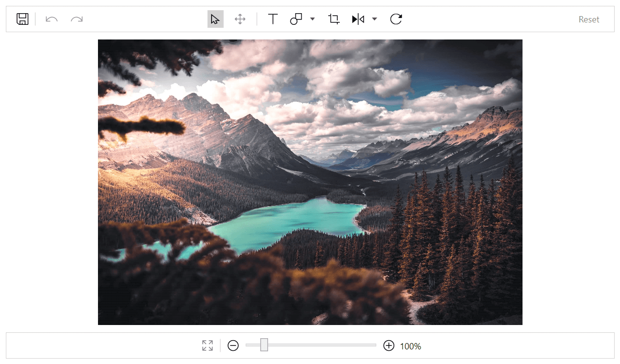Viewport: 620px width, 364px height.
Task: Flip the image with mirror icon
Action: click(x=358, y=19)
